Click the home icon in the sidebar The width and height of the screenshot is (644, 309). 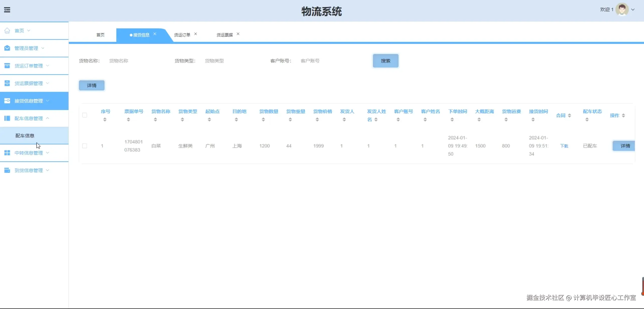tap(7, 31)
